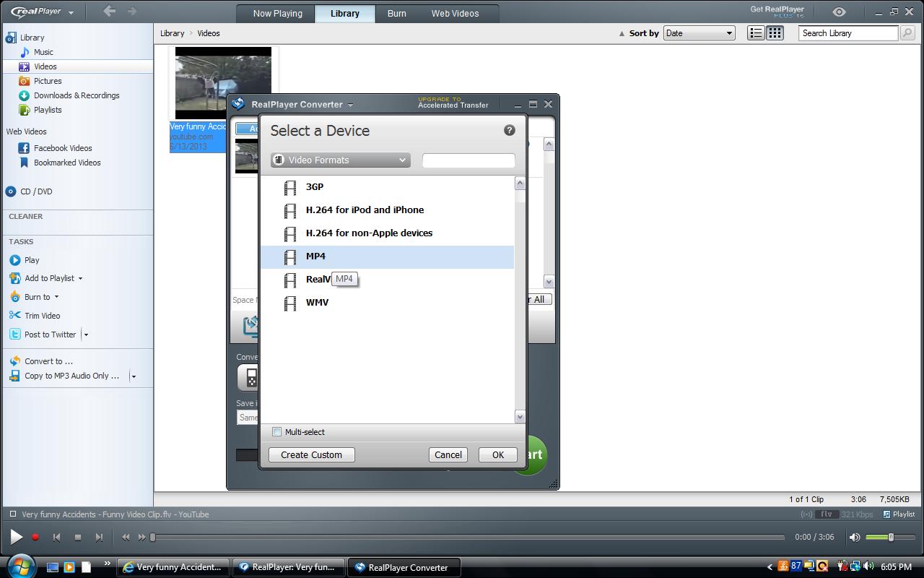Select the WMV format

coord(387,303)
